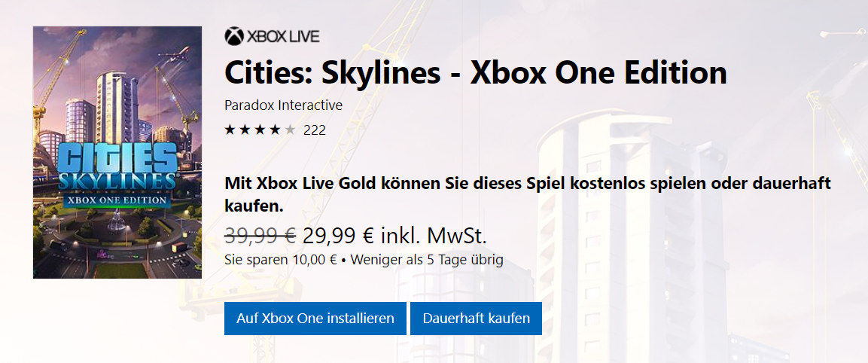Click the airplane on the cover art
Image resolution: width=868 pixels, height=363 pixels.
pyautogui.click(x=173, y=56)
